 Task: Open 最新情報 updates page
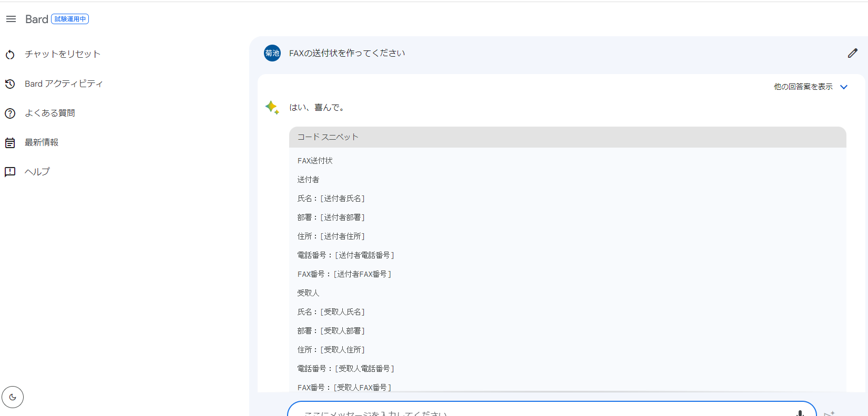(x=42, y=142)
